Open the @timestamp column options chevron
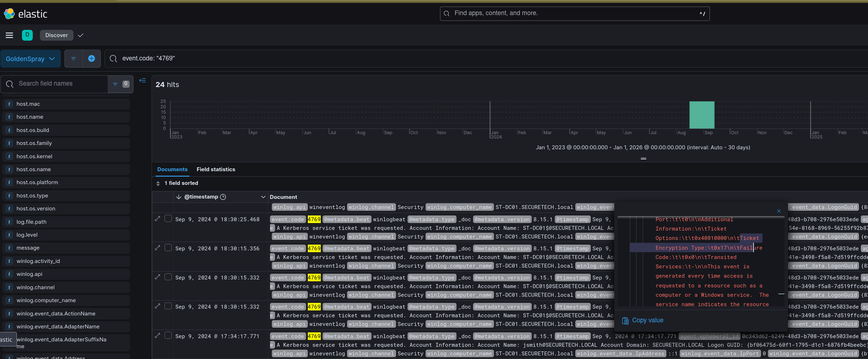Screen dimensions: 868x359 [263, 197]
